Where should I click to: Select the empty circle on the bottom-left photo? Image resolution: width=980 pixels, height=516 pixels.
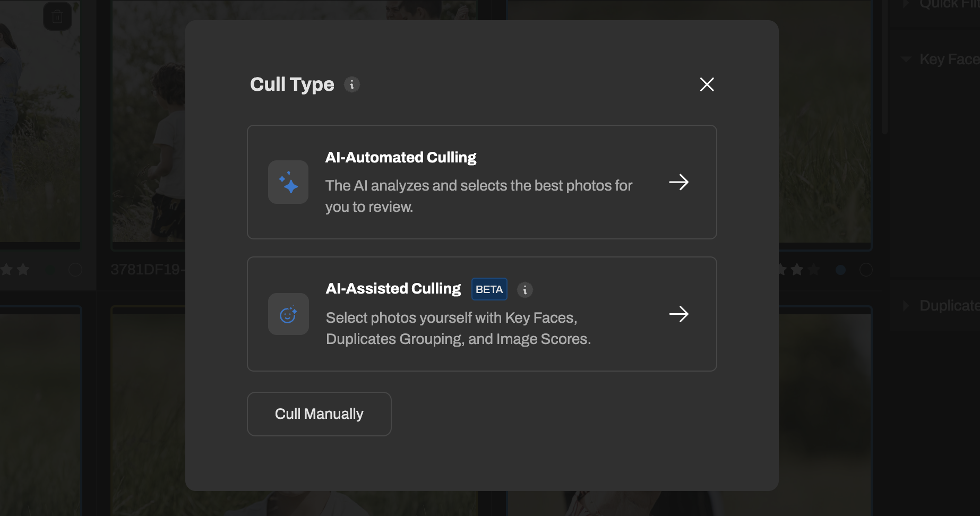(x=75, y=270)
